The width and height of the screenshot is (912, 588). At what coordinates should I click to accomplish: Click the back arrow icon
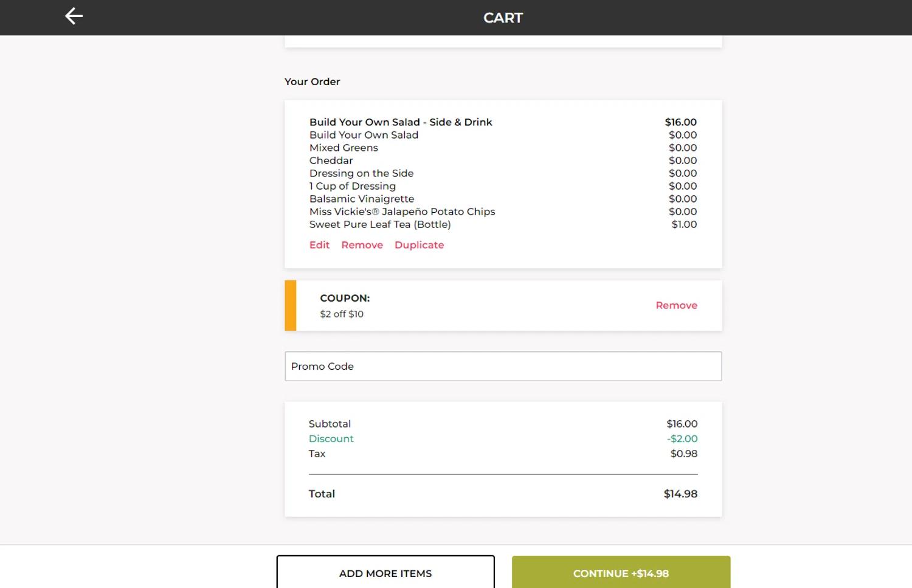tap(74, 16)
